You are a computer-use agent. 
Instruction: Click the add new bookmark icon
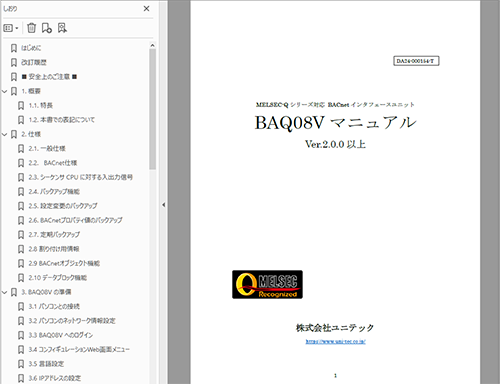47,28
